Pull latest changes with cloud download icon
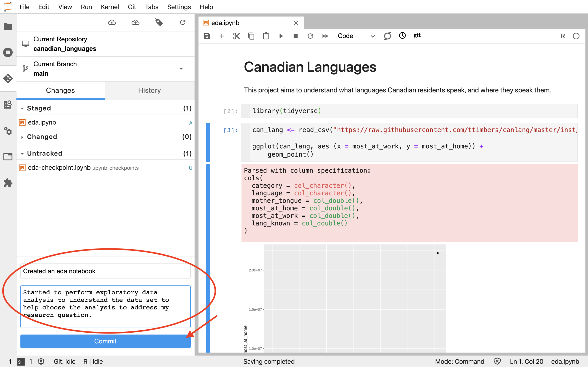This screenshot has height=367, width=588. click(112, 22)
